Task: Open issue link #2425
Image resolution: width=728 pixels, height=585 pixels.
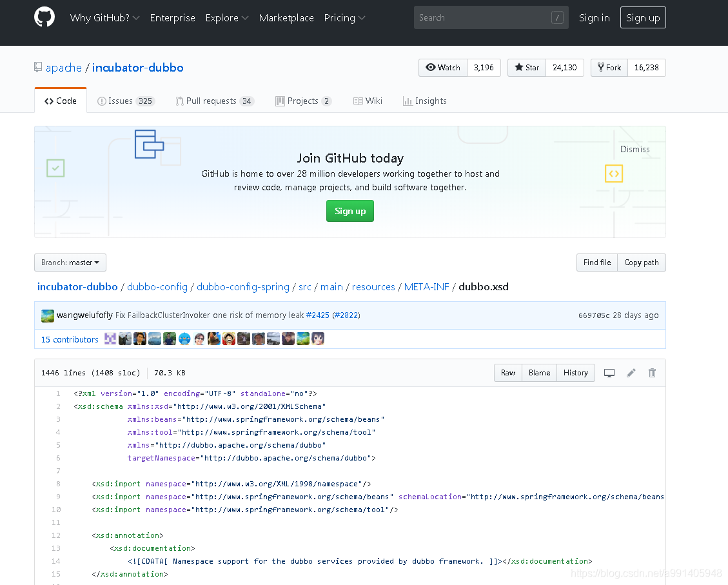Action: (317, 315)
